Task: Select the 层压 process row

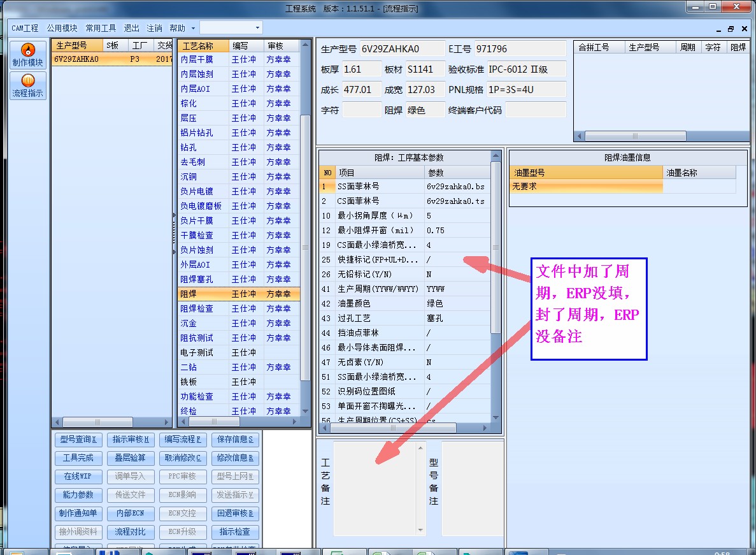Action: (x=239, y=118)
